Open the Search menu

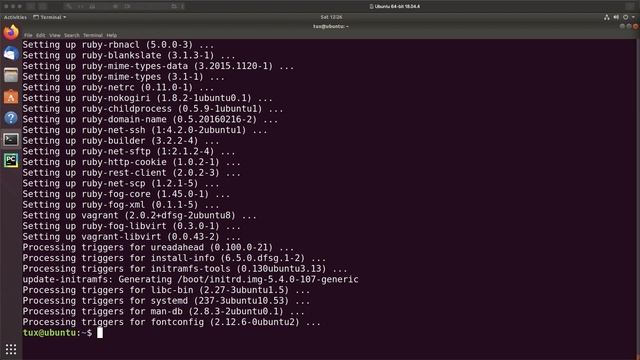tap(72, 36)
